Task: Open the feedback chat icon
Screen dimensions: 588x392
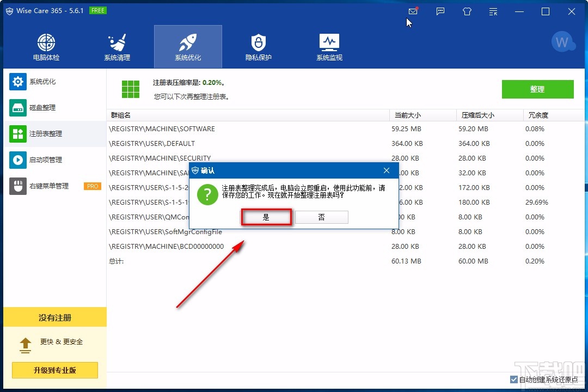Action: 440,11
